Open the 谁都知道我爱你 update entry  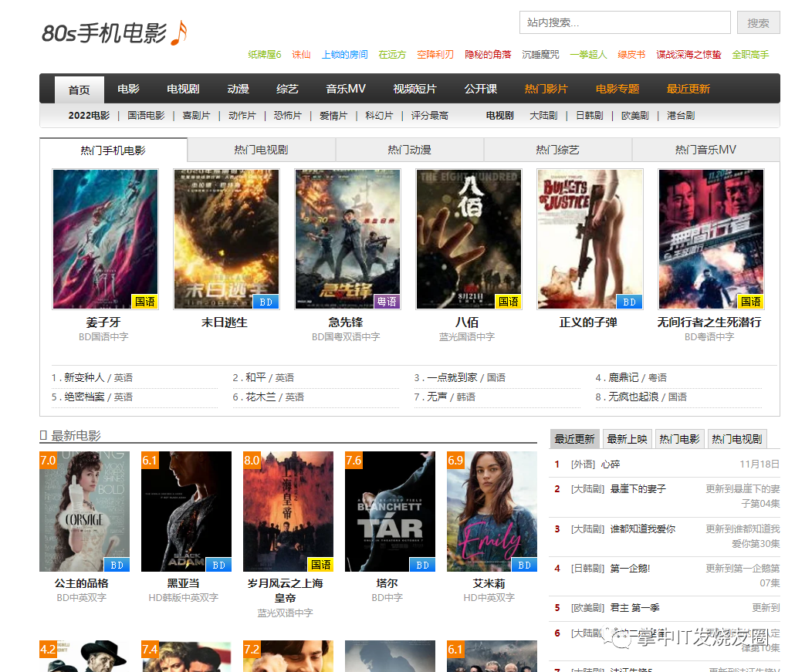click(x=642, y=529)
